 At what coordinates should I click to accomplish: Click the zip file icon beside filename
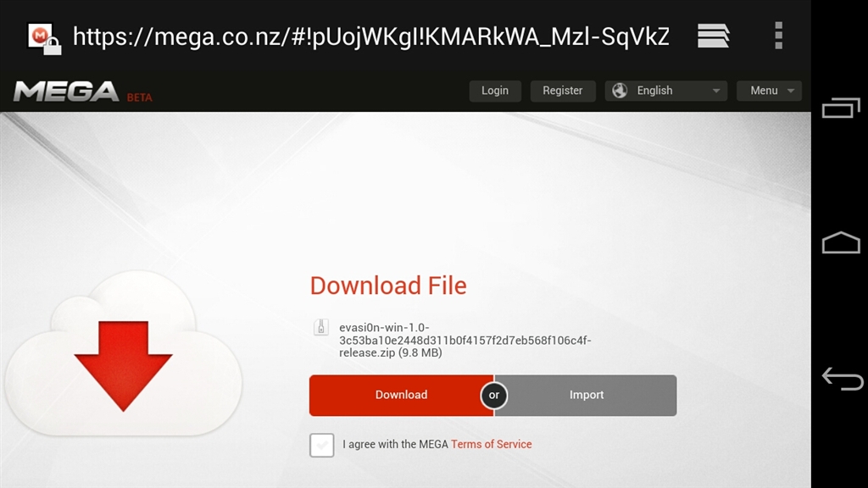[x=321, y=327]
